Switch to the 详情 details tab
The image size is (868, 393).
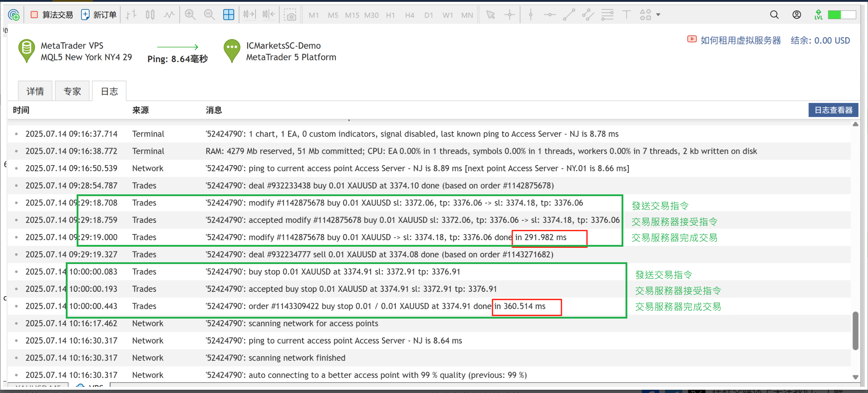click(35, 91)
